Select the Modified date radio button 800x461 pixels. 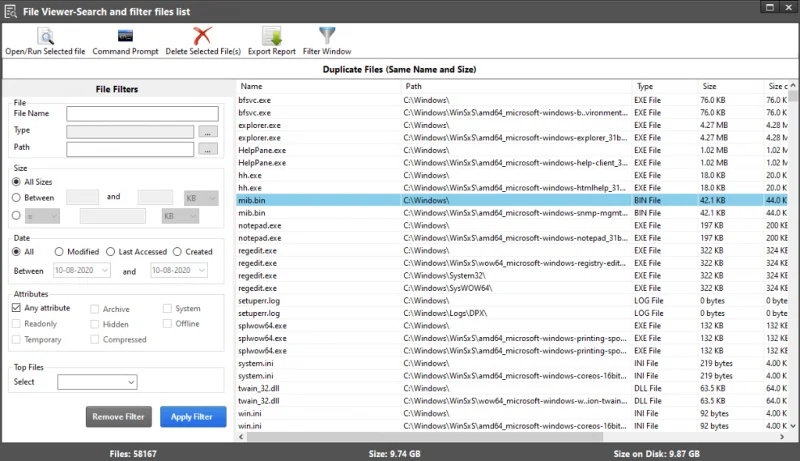(59, 252)
